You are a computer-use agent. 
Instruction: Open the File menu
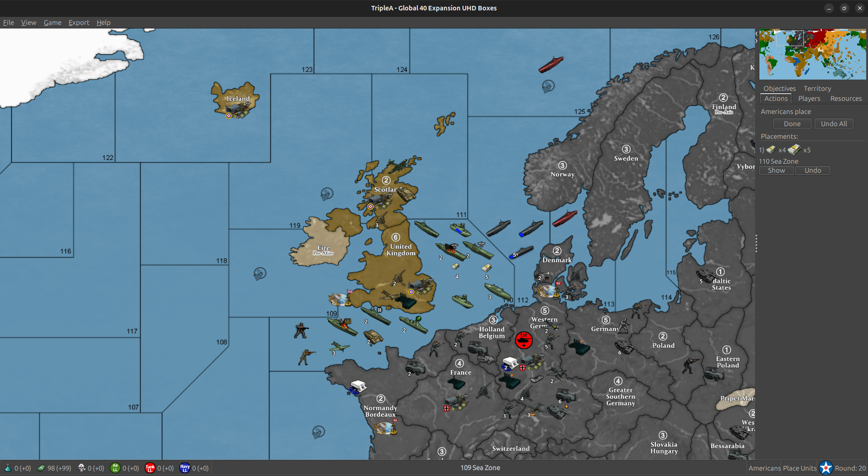click(x=9, y=23)
